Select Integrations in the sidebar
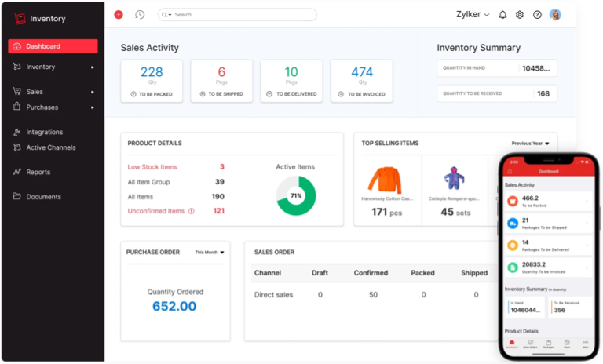Viewport: 603px width, 364px height. click(45, 132)
